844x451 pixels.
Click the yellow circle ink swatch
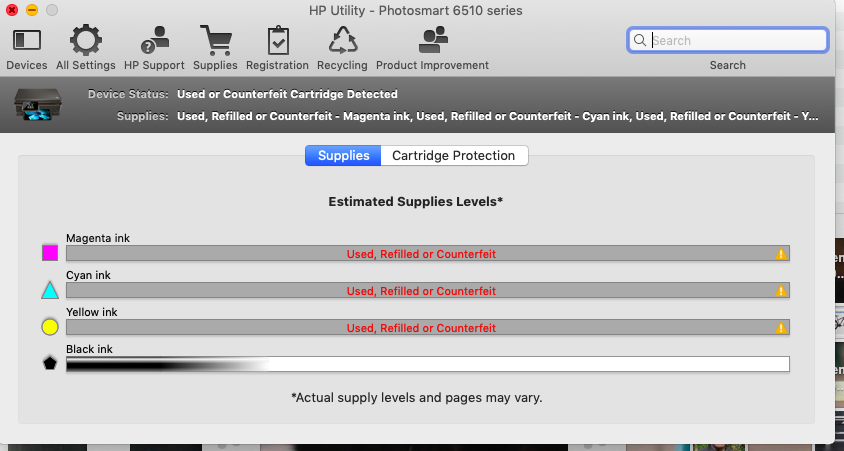[x=50, y=327]
